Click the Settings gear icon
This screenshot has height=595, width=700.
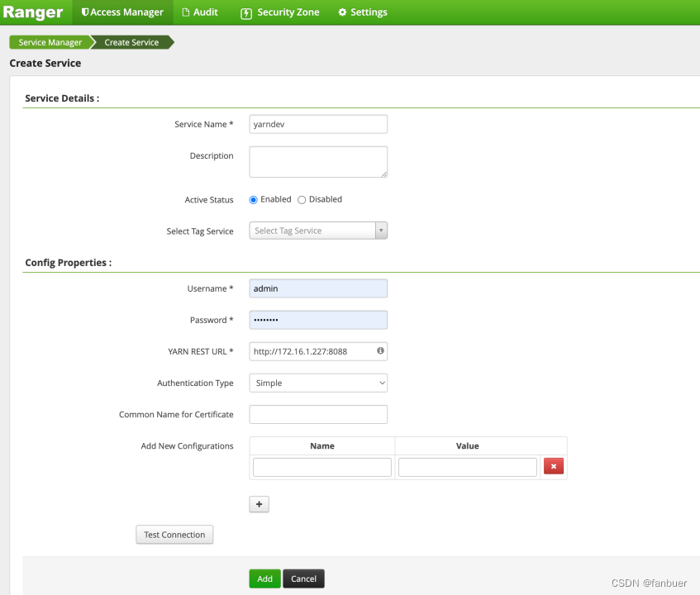tap(342, 12)
